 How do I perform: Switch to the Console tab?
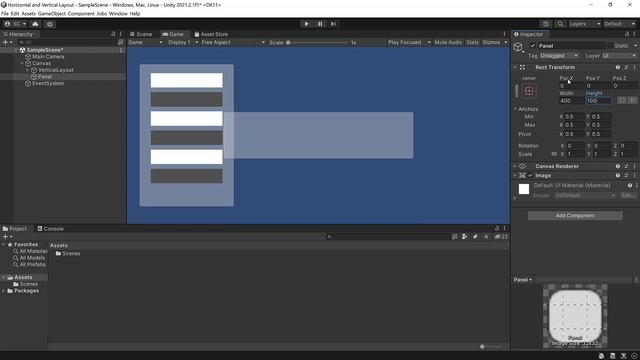[51, 229]
